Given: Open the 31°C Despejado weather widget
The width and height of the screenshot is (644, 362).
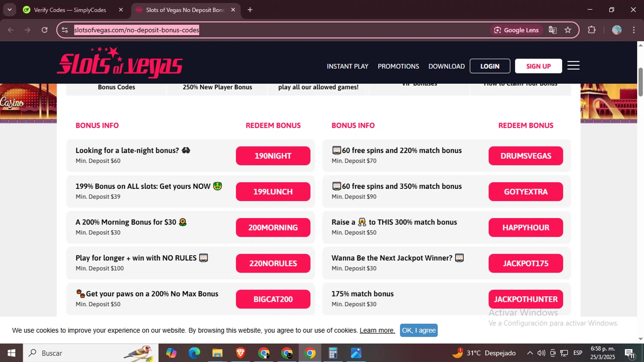Looking at the screenshot, I should coord(484,353).
